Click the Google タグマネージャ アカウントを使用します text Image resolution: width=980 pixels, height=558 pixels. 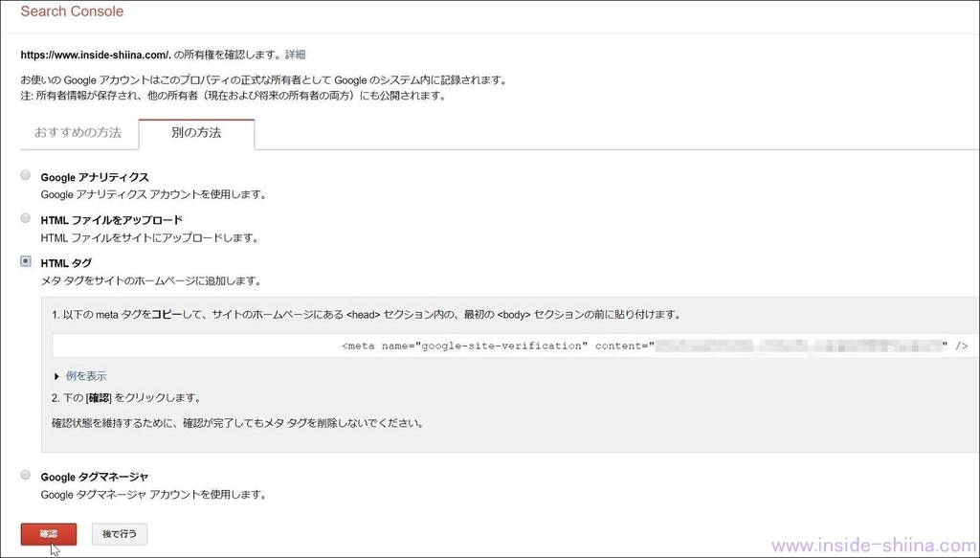(x=154, y=494)
